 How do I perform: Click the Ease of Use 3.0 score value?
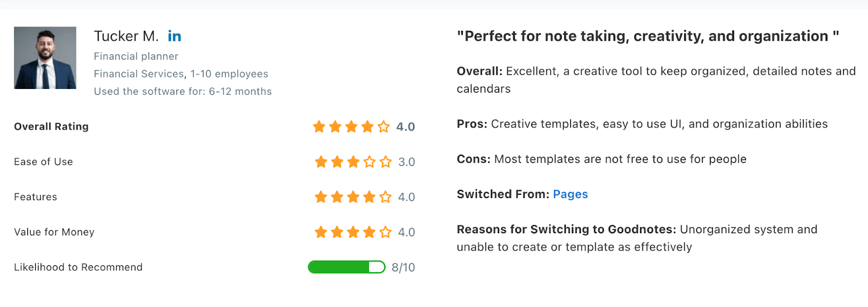click(406, 162)
